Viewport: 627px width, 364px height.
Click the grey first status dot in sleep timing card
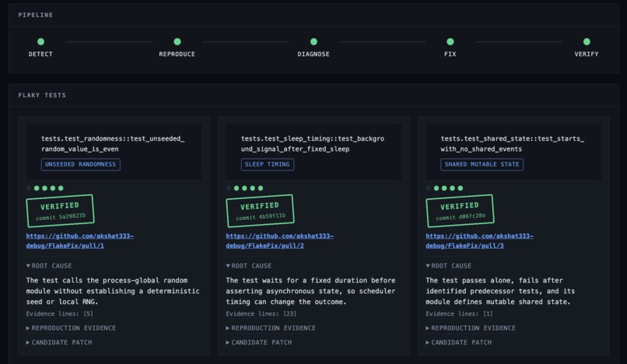tap(229, 188)
